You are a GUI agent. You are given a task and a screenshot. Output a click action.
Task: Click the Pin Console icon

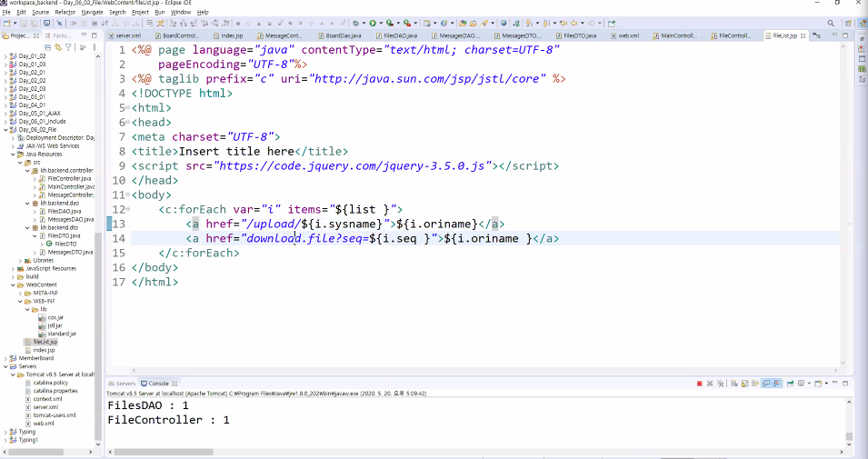[790, 384]
